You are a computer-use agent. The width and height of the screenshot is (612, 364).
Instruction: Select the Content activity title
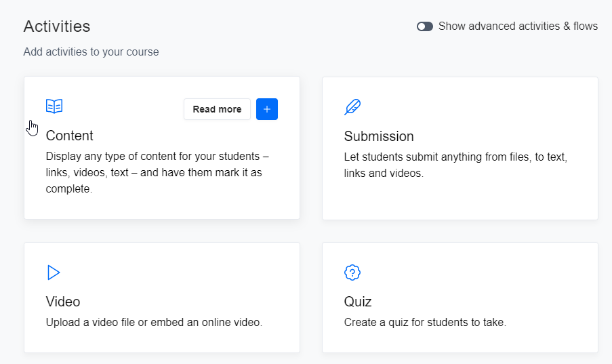click(x=70, y=136)
